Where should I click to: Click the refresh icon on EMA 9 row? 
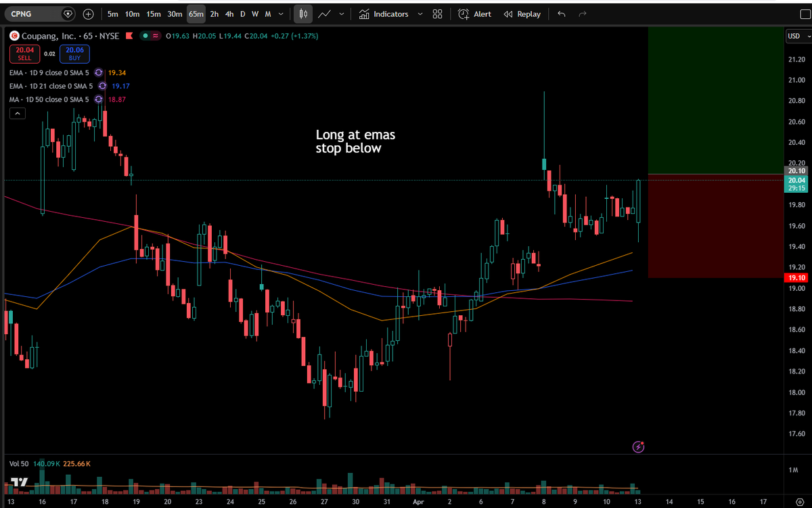pyautogui.click(x=99, y=72)
